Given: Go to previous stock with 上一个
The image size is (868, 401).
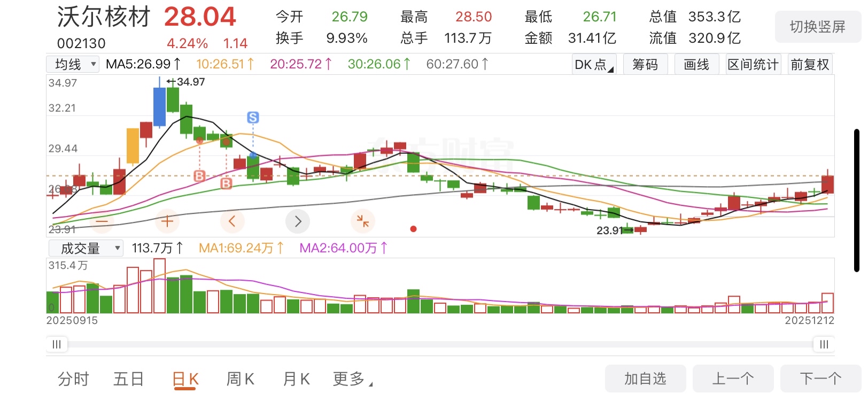Looking at the screenshot, I should pyautogui.click(x=733, y=379).
